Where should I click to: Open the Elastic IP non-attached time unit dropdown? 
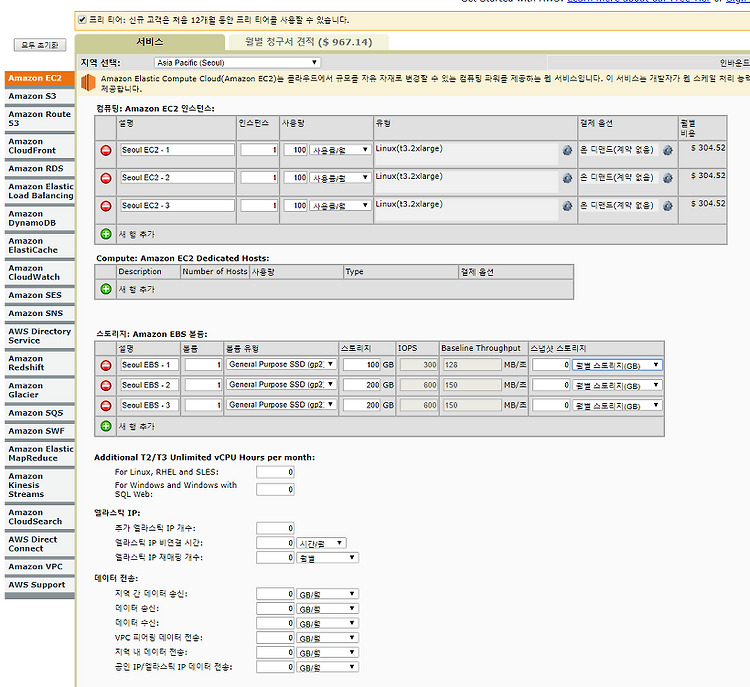point(321,543)
